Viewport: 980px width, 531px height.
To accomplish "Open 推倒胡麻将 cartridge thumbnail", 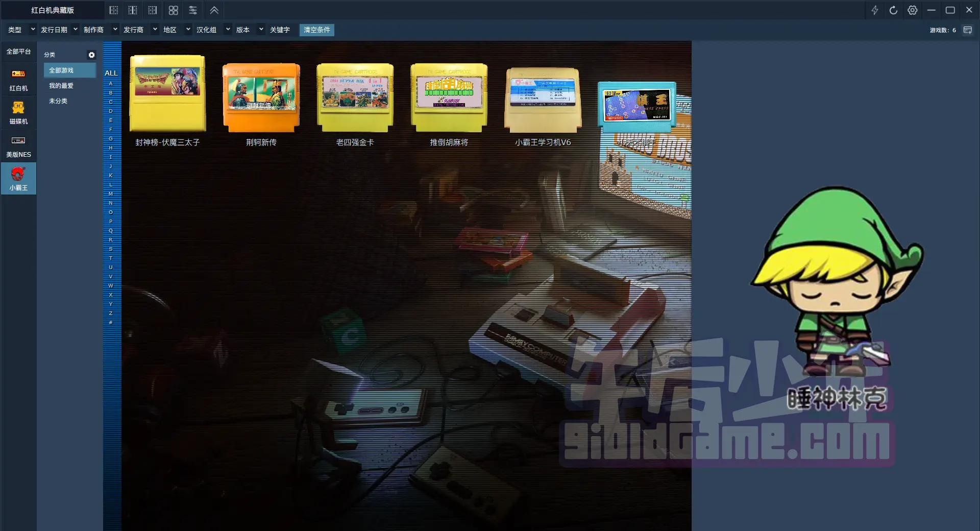I will click(449, 97).
